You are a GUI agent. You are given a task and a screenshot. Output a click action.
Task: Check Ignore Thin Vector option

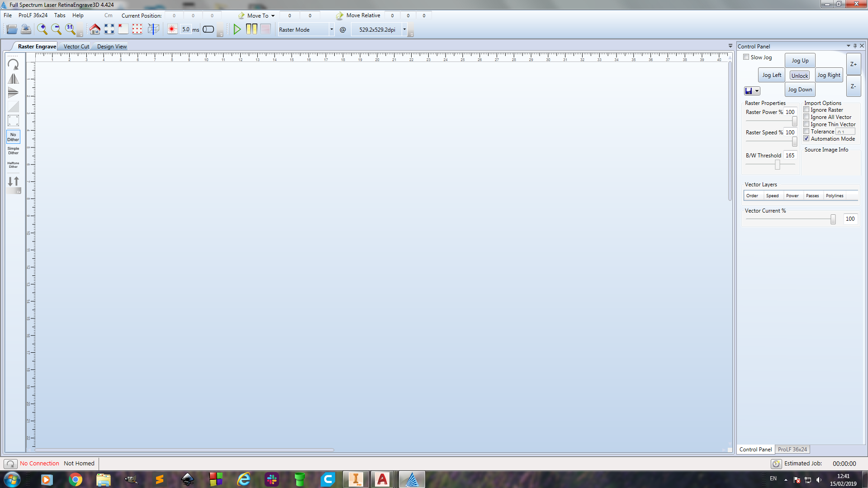point(806,124)
